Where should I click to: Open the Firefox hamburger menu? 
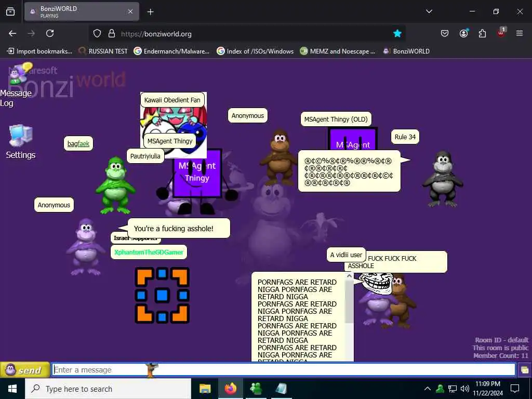tap(520, 33)
